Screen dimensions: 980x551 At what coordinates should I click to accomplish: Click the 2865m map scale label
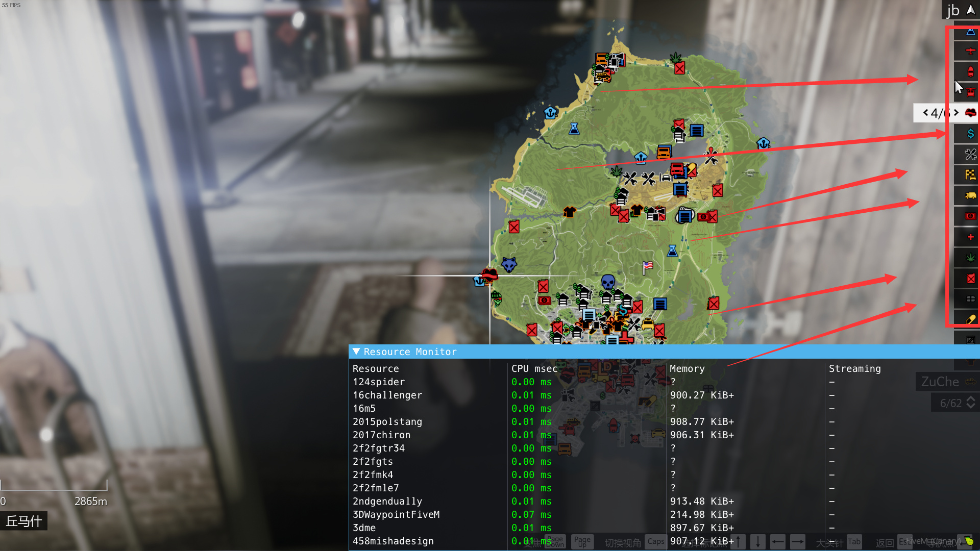click(91, 501)
